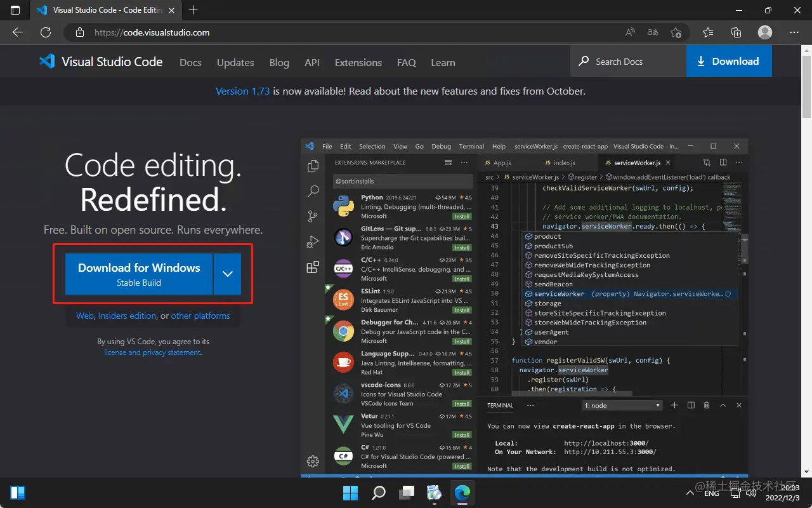This screenshot has height=508, width=812.
Task: Open the tab actions menu icon
Action: [x=15, y=10]
